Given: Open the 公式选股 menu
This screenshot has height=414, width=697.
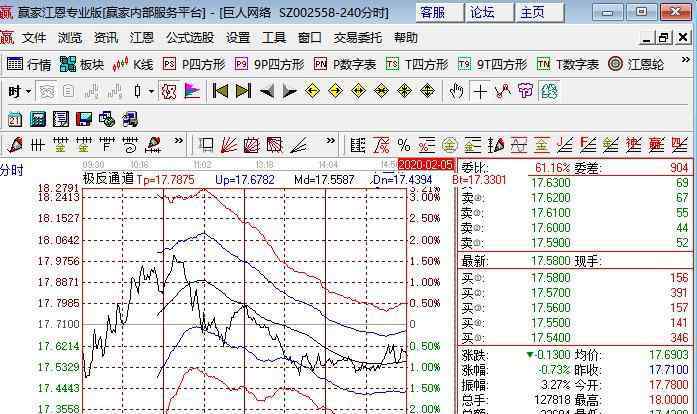Looking at the screenshot, I should (190, 38).
